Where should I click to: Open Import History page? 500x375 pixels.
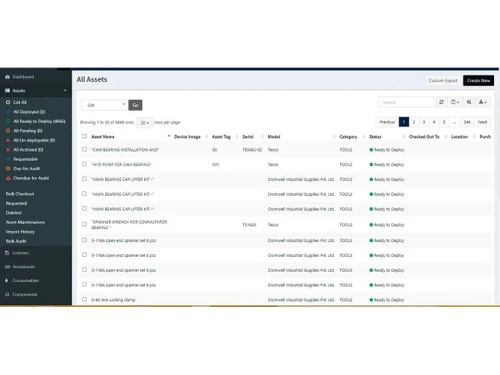tap(20, 232)
